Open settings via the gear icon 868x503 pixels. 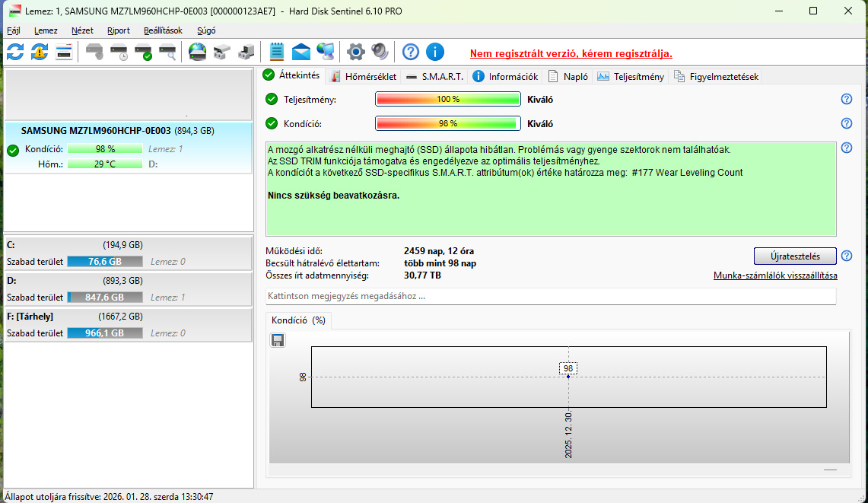pyautogui.click(x=356, y=52)
